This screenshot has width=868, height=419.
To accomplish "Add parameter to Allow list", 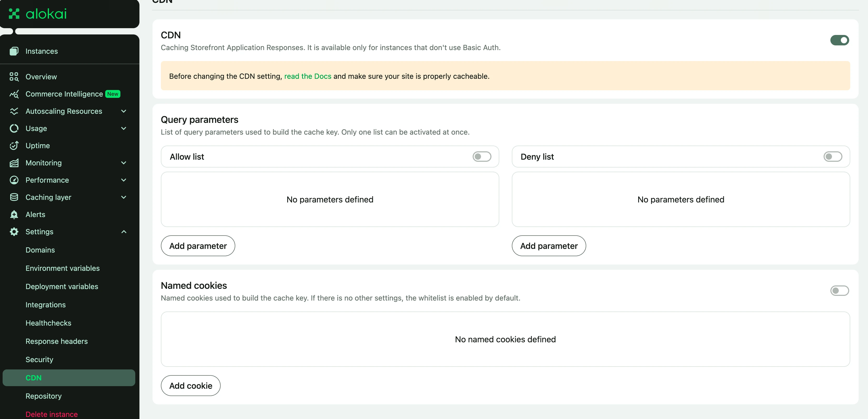I will tap(198, 246).
